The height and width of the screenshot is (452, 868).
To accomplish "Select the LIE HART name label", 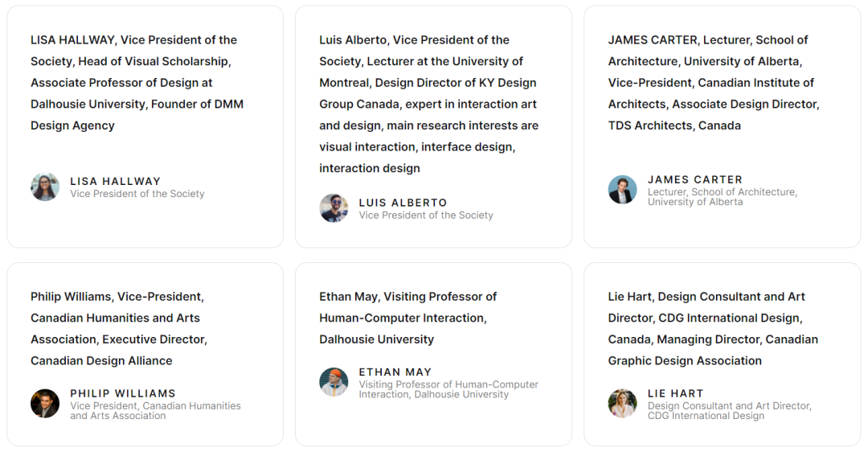I will [675, 393].
